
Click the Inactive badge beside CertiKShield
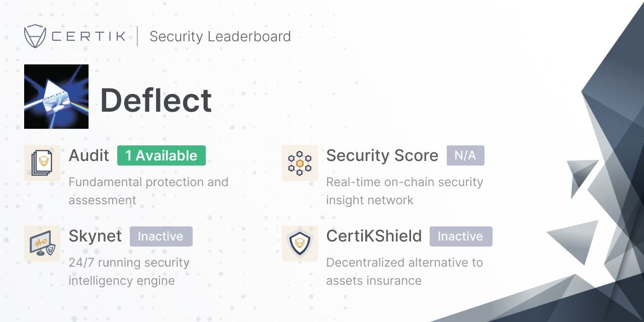pyautogui.click(x=460, y=236)
